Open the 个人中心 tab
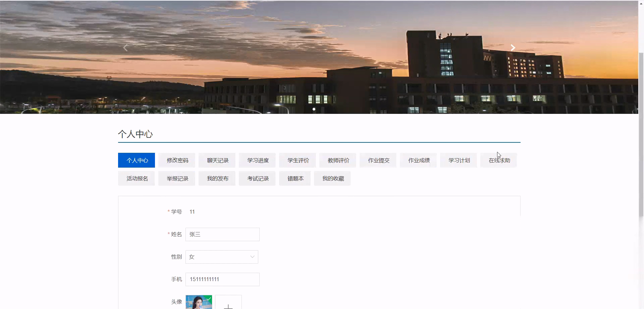The image size is (644, 309). click(x=137, y=160)
